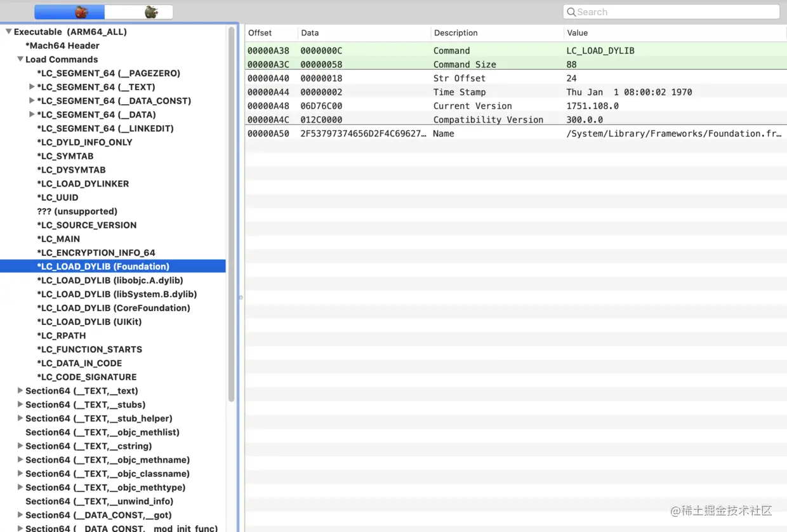The image size is (787, 532).
Task: Click the Data column header
Action: [364, 33]
